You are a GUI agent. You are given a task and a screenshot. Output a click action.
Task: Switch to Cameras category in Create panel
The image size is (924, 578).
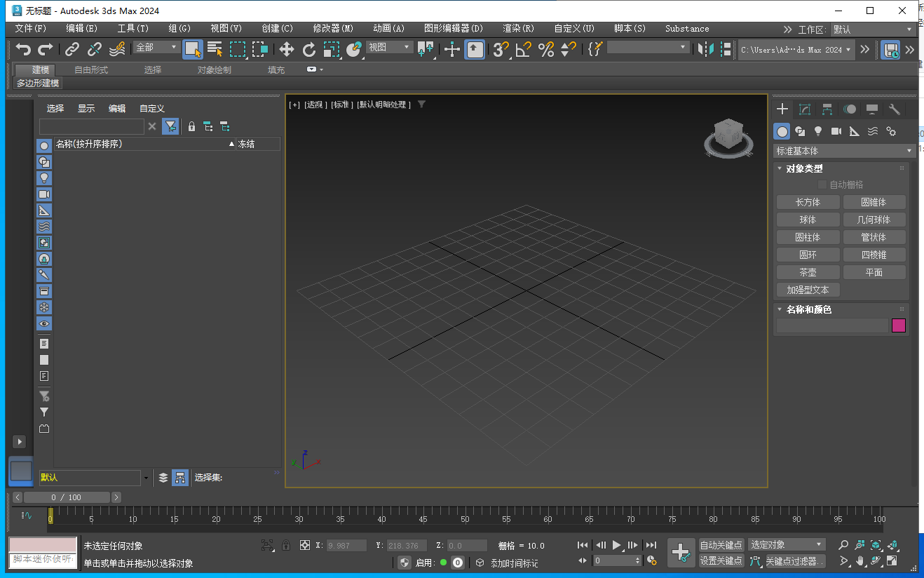836,131
